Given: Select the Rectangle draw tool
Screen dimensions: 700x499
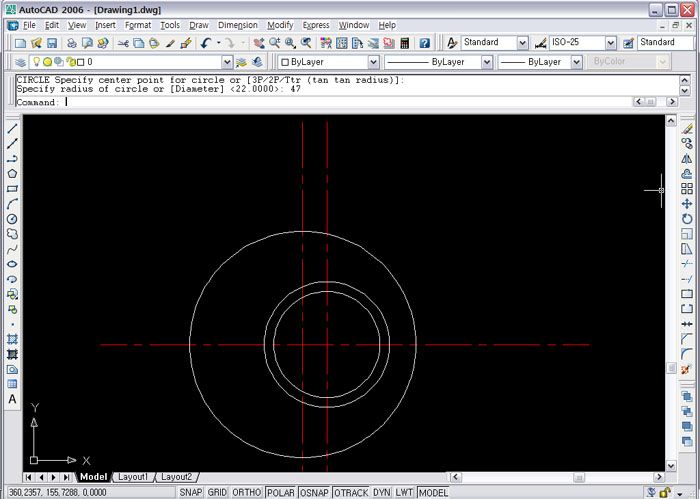Looking at the screenshot, I should point(12,189).
